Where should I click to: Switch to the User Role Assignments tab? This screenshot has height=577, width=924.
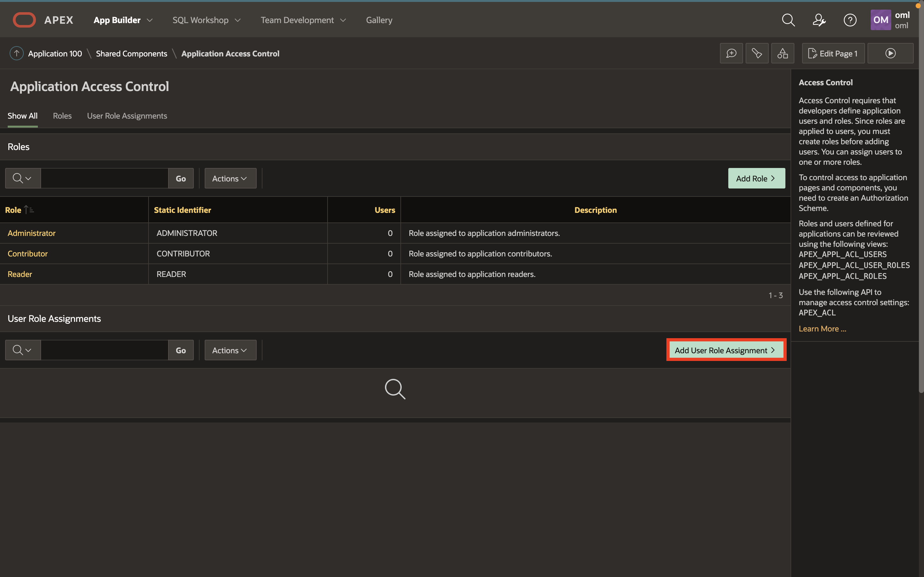pyautogui.click(x=127, y=116)
